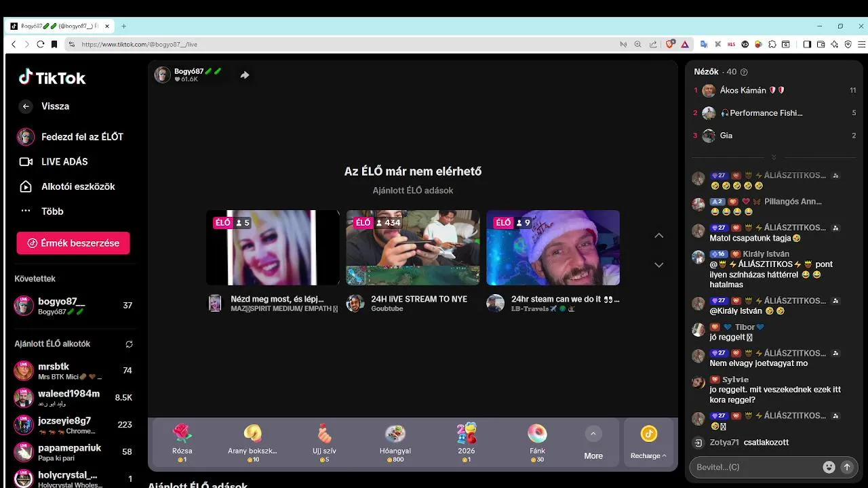Show next recommended lives (down chevron)
The width and height of the screenshot is (868, 488).
click(658, 264)
